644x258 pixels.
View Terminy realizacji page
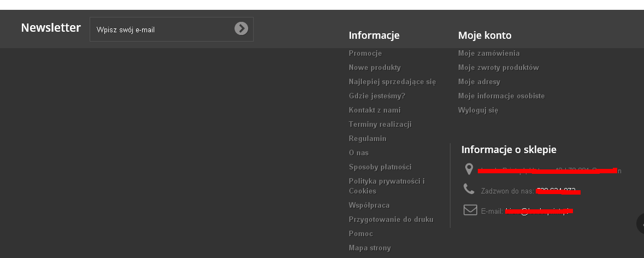[x=380, y=125]
